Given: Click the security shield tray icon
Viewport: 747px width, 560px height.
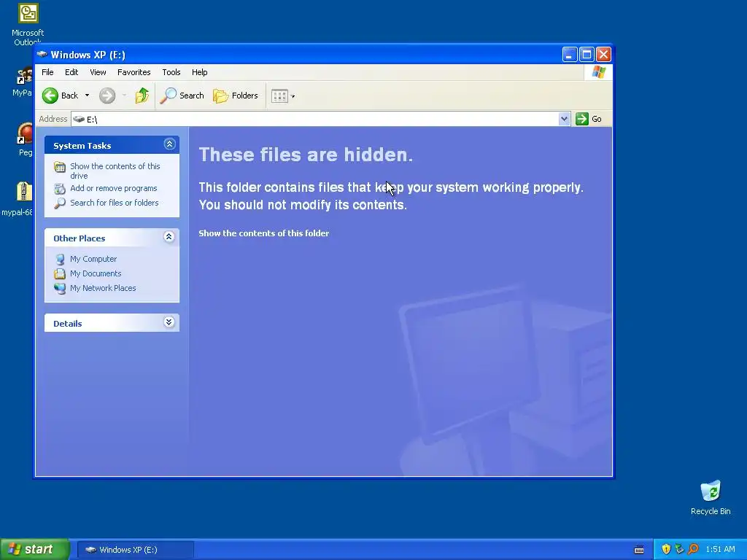Looking at the screenshot, I should pos(666,550).
